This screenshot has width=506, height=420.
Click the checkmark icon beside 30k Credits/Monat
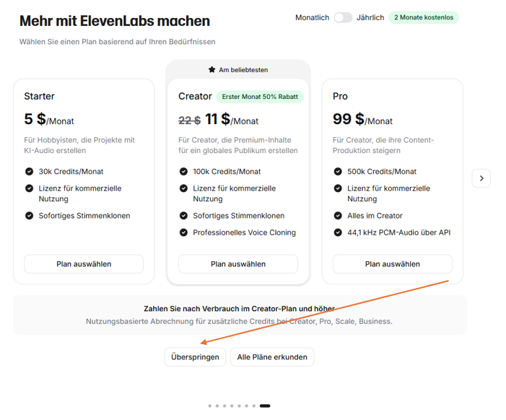(29, 172)
